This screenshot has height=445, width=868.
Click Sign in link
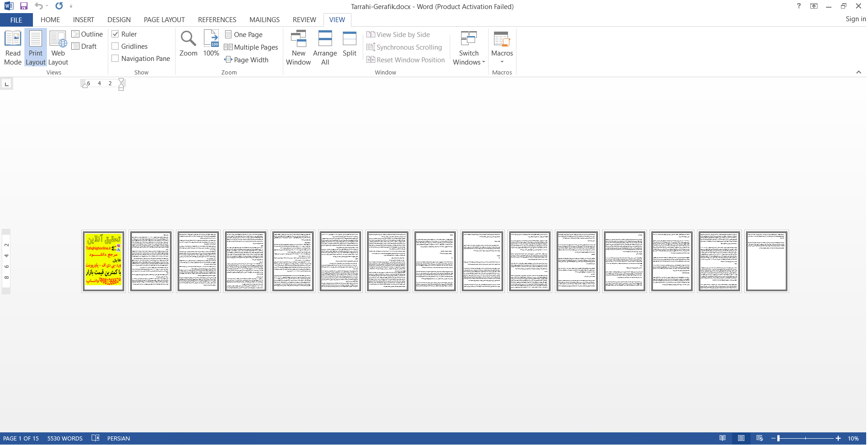855,19
